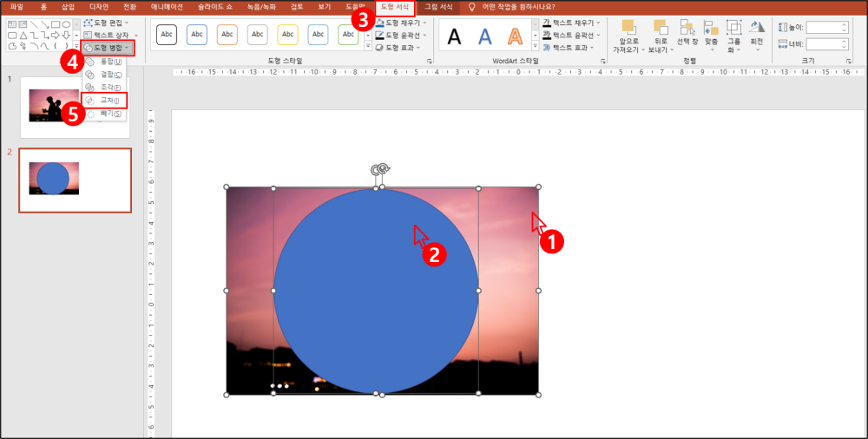Open the 도형 효과 effects dropdown
Screen dimensions: 868x439
click(x=398, y=49)
